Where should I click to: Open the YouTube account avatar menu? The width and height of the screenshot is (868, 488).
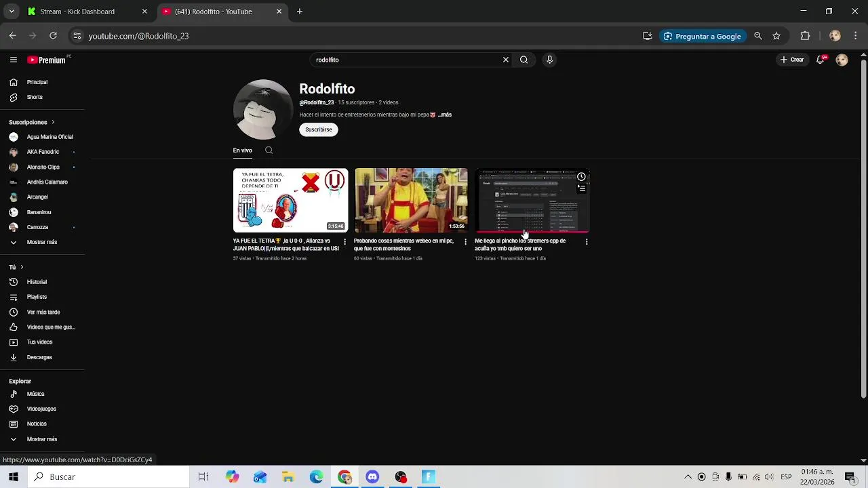pyautogui.click(x=842, y=60)
